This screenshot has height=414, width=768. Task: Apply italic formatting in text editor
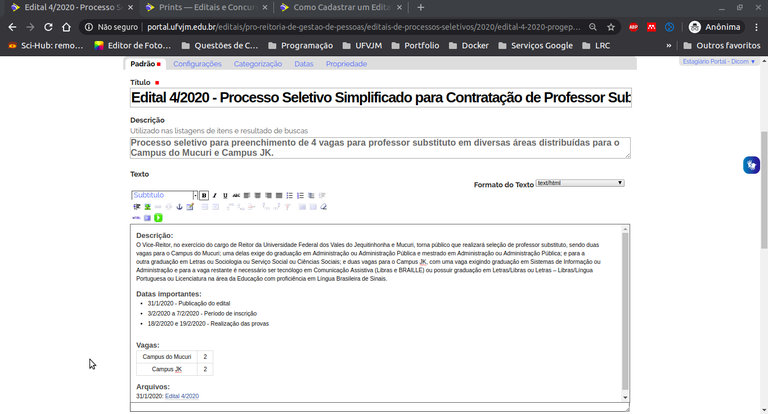(215, 196)
